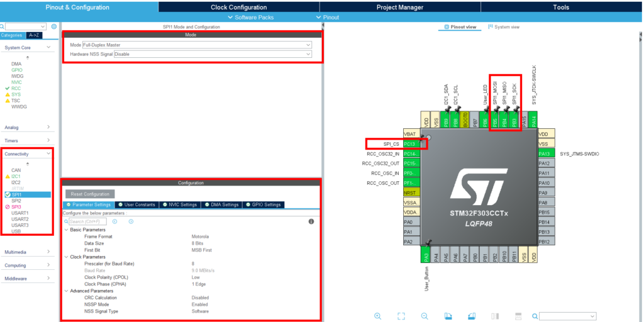Open the NVIC Settings tab
Image resolution: width=644 pixels, height=322 pixels.
pyautogui.click(x=179, y=204)
